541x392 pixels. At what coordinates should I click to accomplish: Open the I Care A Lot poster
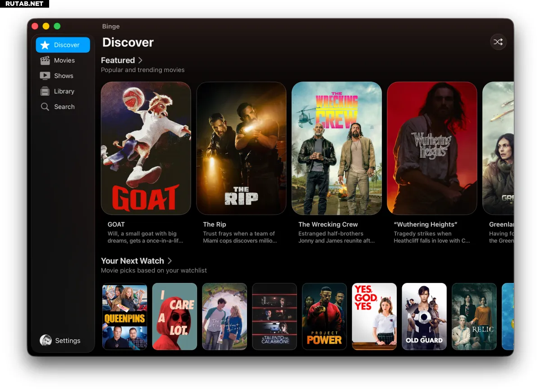[x=174, y=316]
